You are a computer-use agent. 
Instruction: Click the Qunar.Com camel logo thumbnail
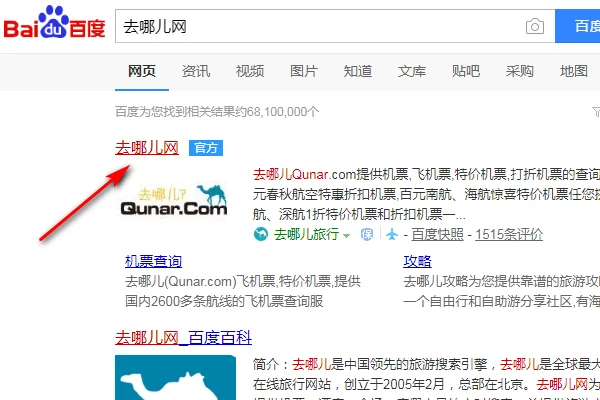[x=173, y=199]
